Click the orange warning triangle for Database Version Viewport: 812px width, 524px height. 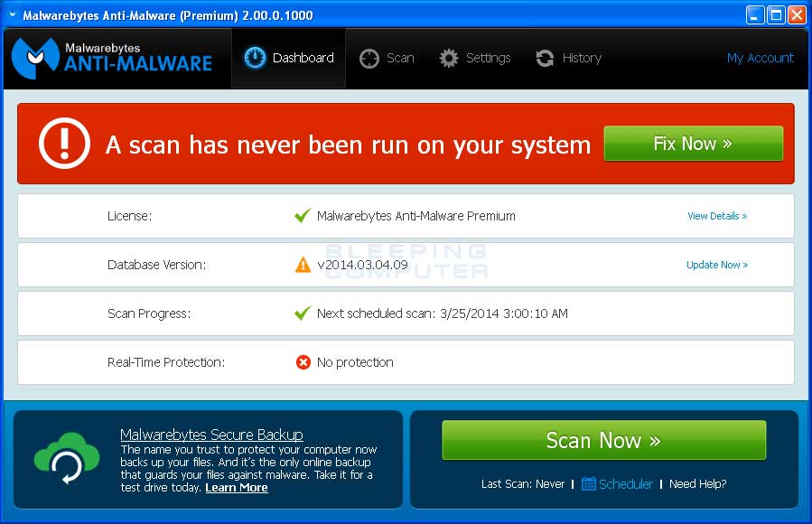click(303, 265)
